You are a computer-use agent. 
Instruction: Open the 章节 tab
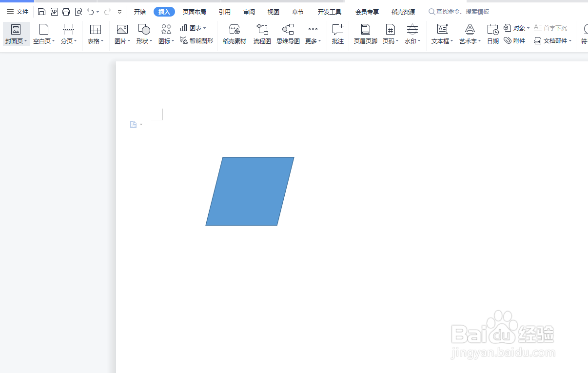pos(298,12)
